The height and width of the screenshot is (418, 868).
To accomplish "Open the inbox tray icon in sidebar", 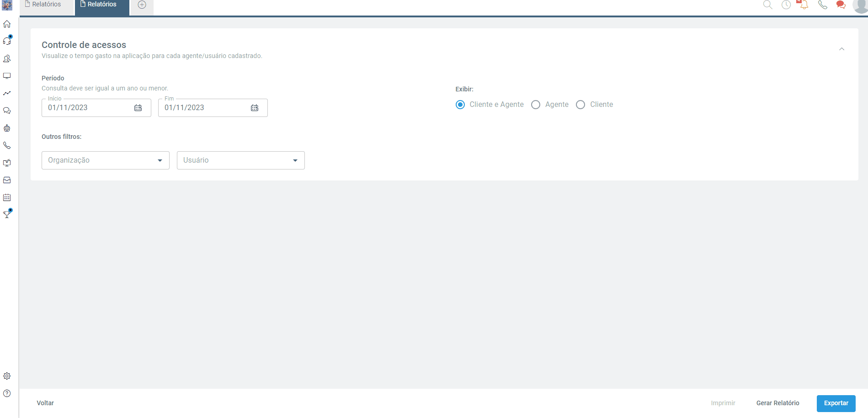I will click(x=7, y=180).
